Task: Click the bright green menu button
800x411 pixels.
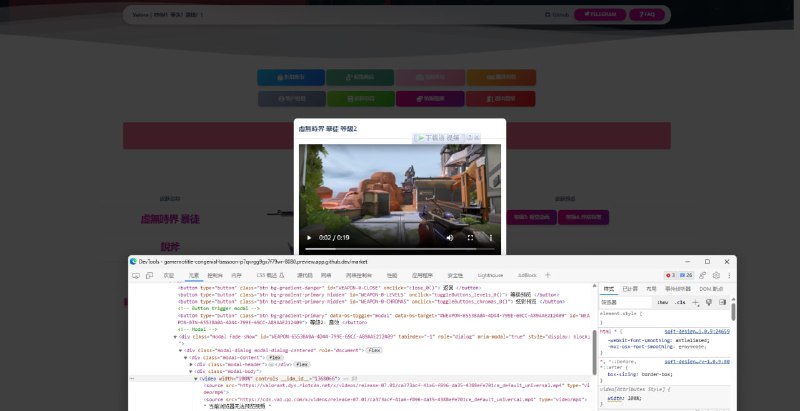Action: [361, 98]
